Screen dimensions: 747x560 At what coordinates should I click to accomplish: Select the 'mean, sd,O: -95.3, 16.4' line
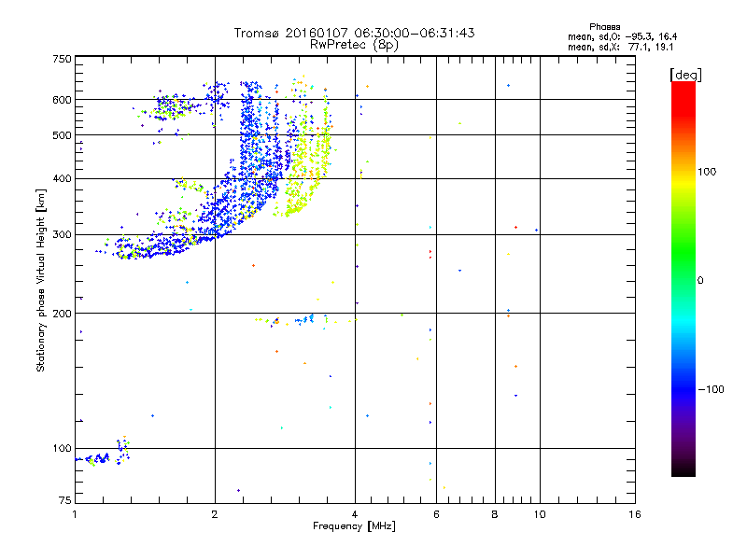click(622, 36)
